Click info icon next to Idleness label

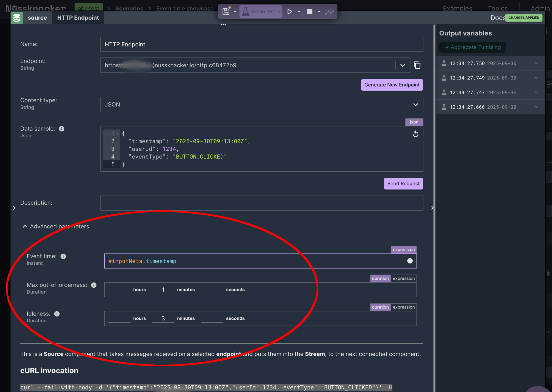click(x=57, y=314)
